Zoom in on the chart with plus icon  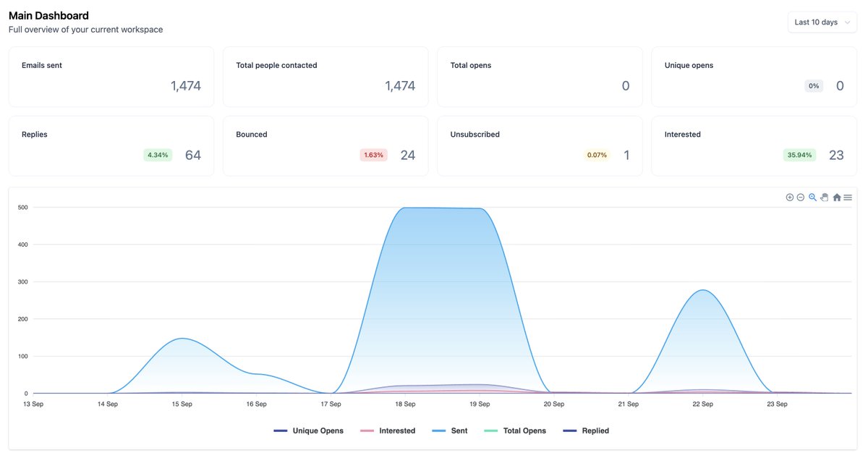tap(790, 198)
